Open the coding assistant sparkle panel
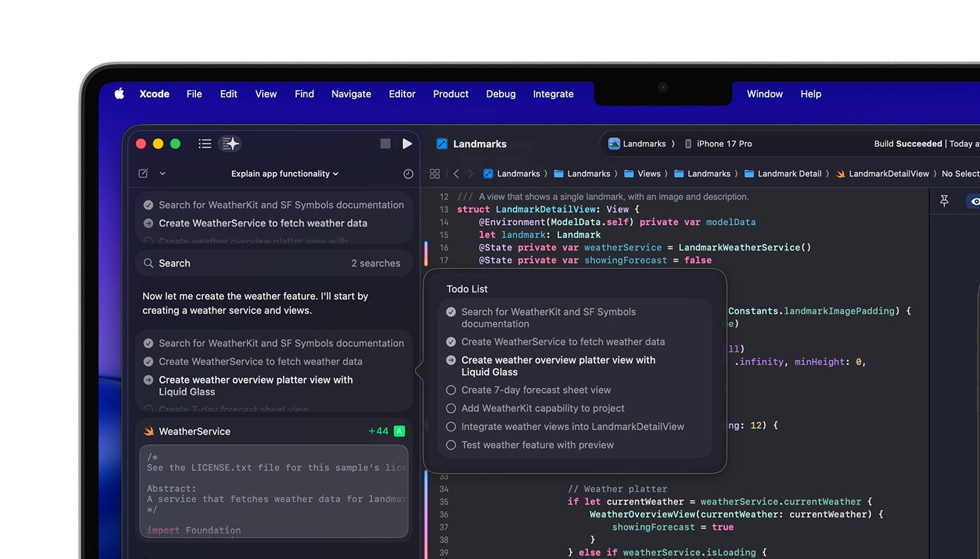980x559 pixels. coord(230,144)
